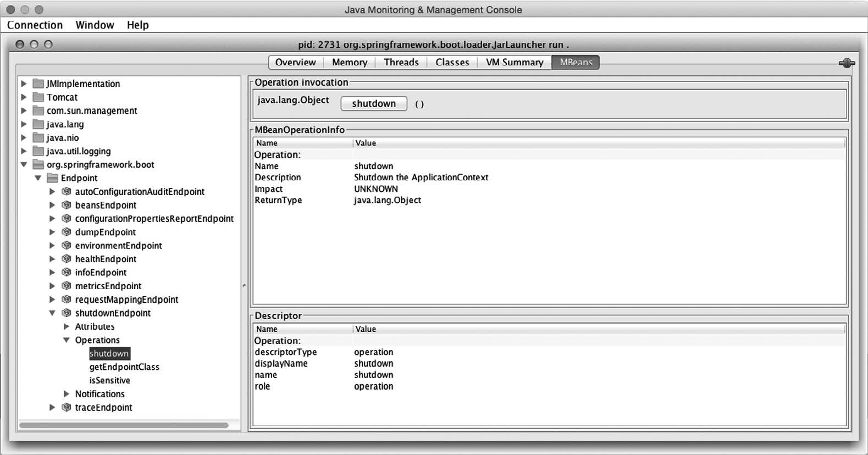Click the java.lang folder icon
Viewport: 868px width, 455px height.
click(x=38, y=124)
